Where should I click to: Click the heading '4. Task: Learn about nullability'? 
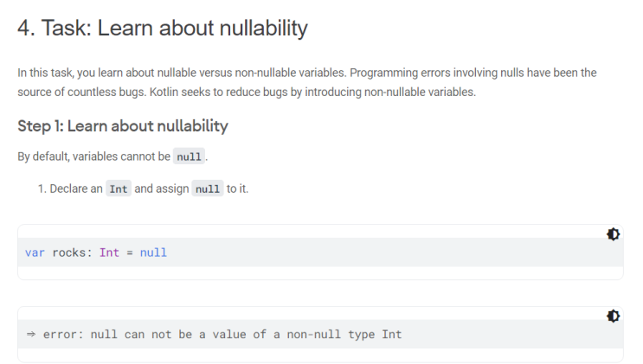click(163, 28)
